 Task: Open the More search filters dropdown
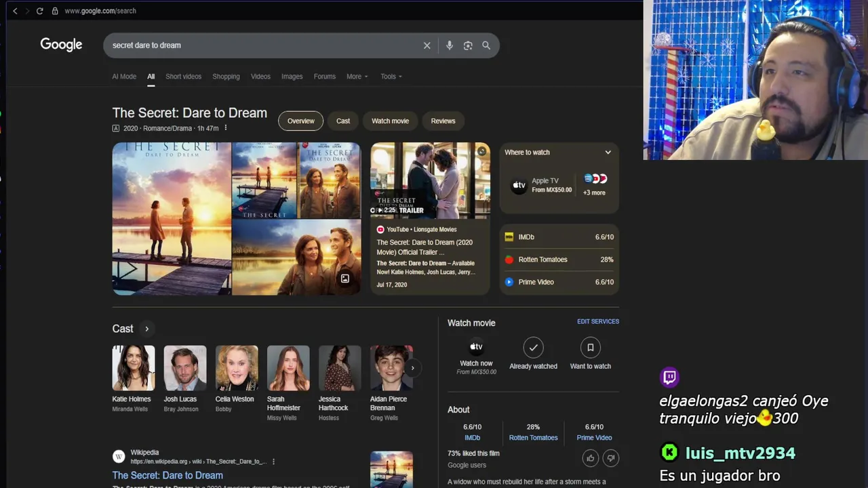[357, 77]
